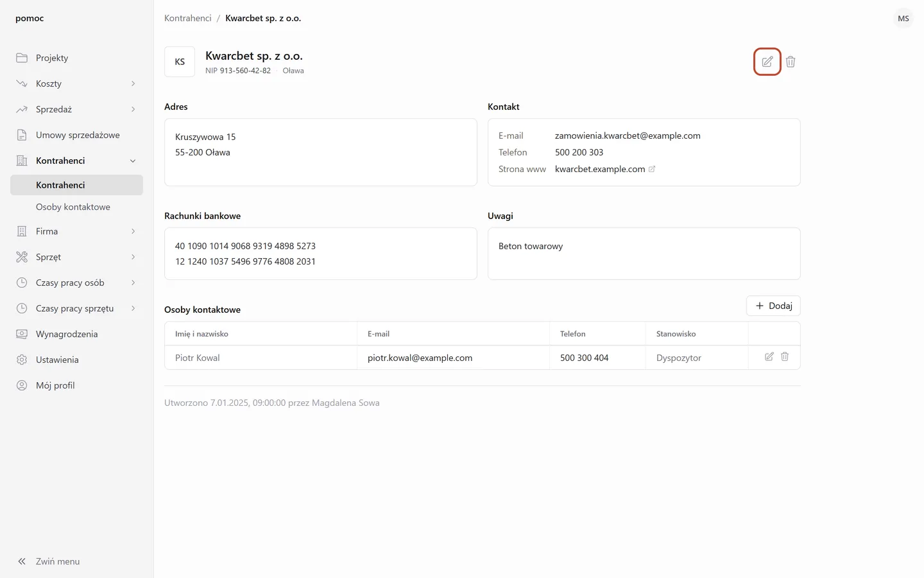Add a contact person with Dodaj

coord(773,306)
